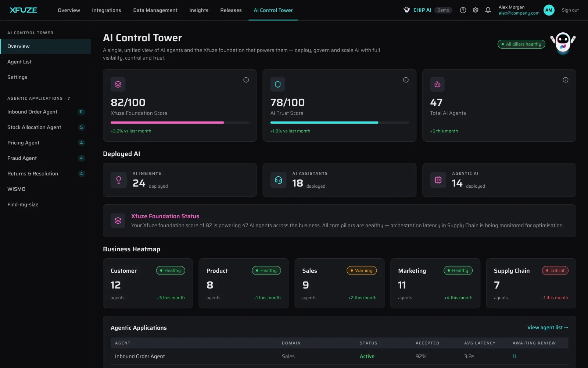Screen dimensions: 588x368
Task: Show info for AI Trust Score card
Action: (x=406, y=80)
